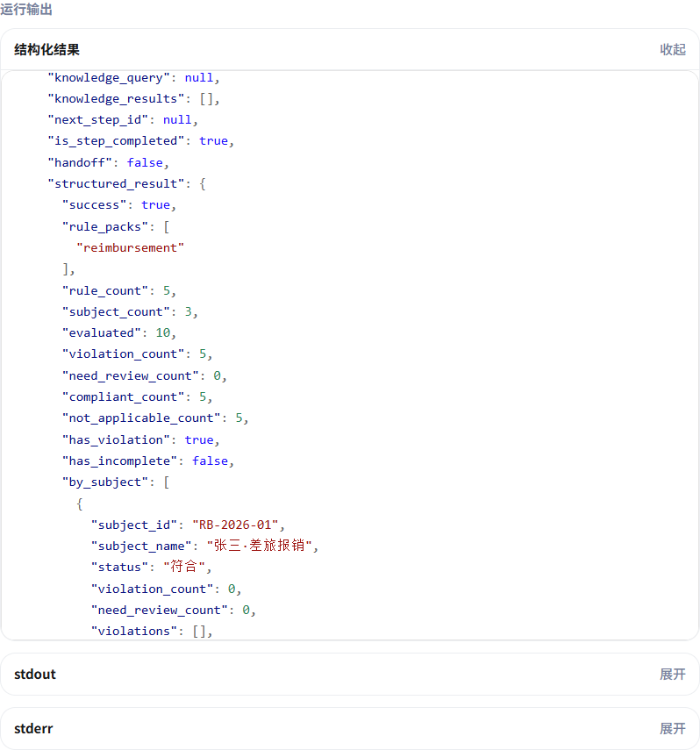Image resolution: width=700 pixels, height=750 pixels.
Task: Click the "knowledge_results" key
Action: pyautogui.click(x=116, y=99)
